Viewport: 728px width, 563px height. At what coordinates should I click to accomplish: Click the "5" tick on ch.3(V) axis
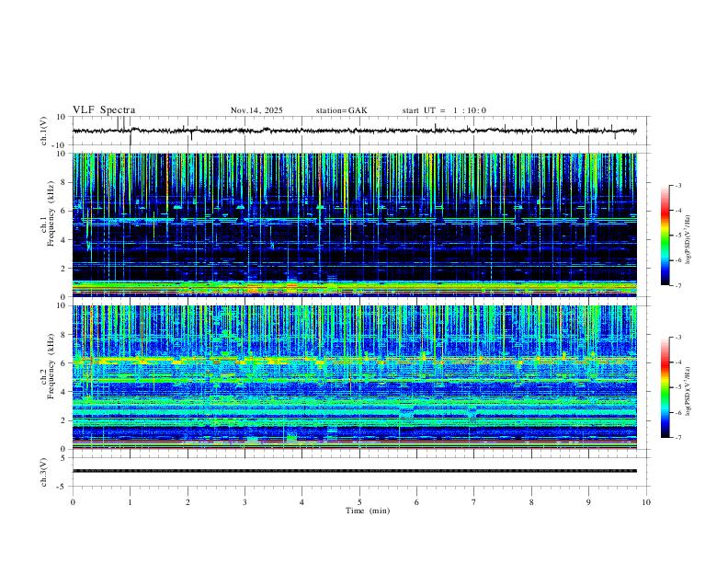63,458
